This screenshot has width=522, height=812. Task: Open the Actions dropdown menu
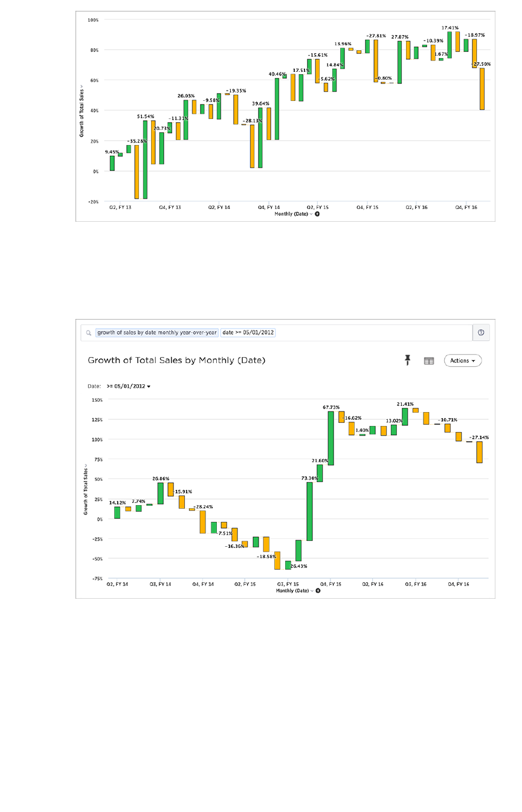[463, 361]
